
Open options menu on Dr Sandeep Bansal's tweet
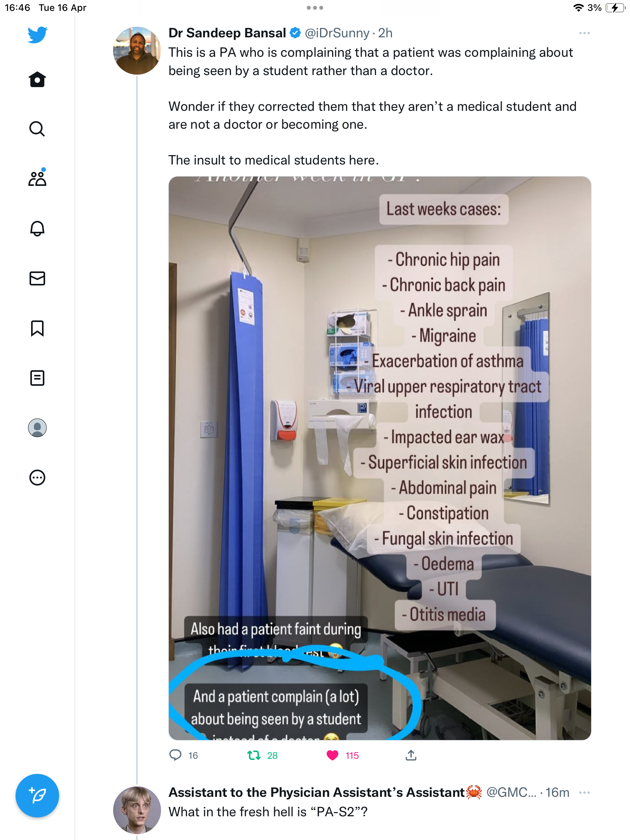(584, 33)
